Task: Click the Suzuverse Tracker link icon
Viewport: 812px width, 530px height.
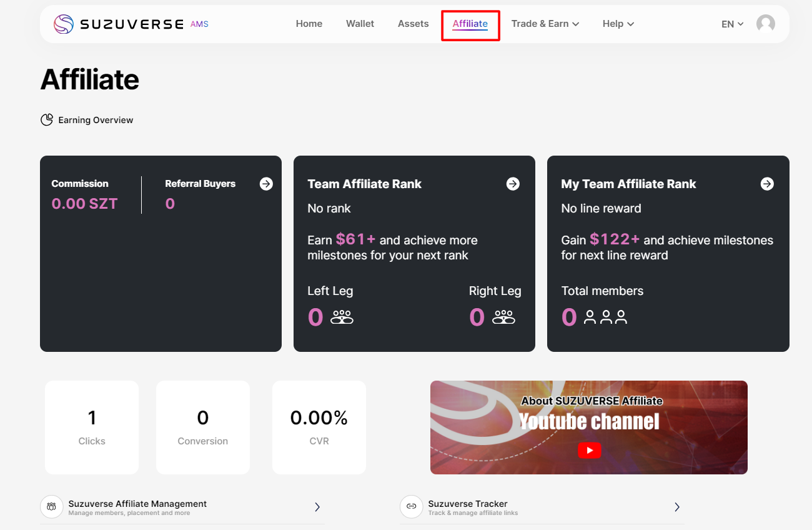Action: [x=411, y=507]
